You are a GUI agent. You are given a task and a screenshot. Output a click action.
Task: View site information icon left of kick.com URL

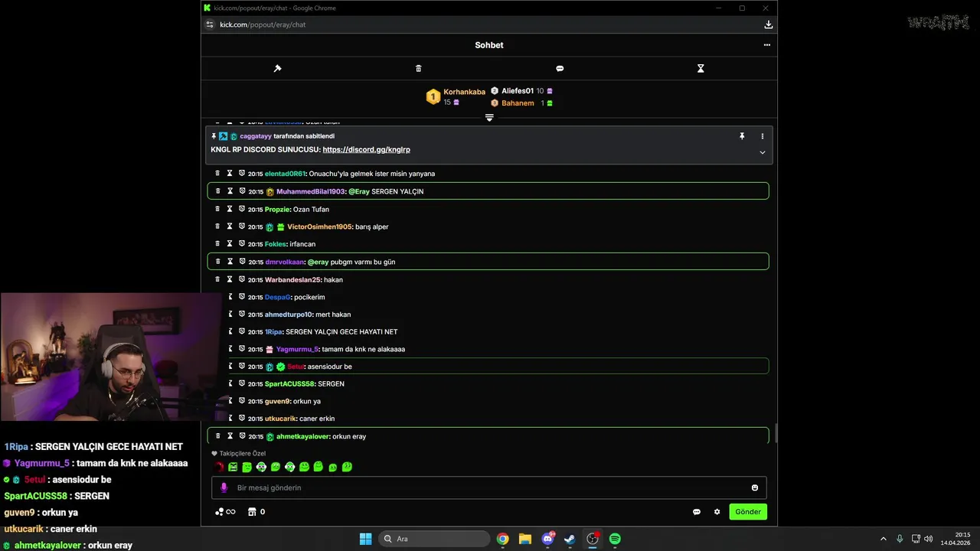tap(210, 24)
